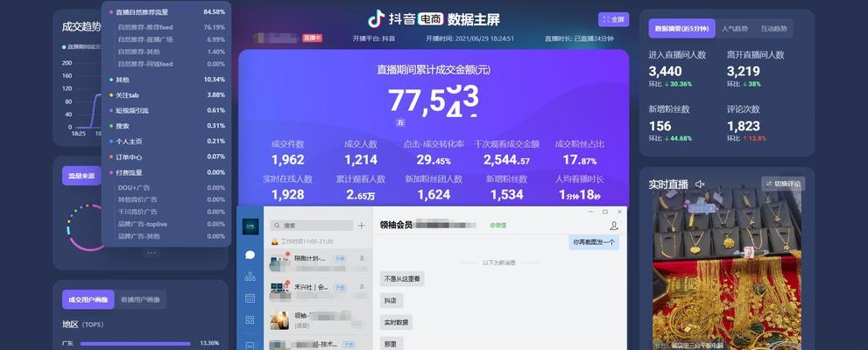Click the 新加粉丝团人数 value 1,624
Image resolution: width=868 pixels, height=350 pixels.
[x=434, y=194]
